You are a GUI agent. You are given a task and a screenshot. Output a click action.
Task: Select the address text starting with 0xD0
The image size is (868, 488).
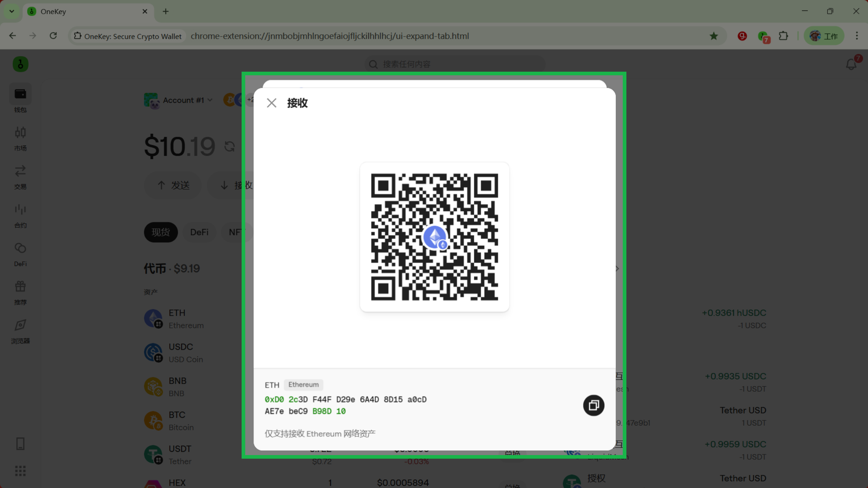click(x=346, y=405)
